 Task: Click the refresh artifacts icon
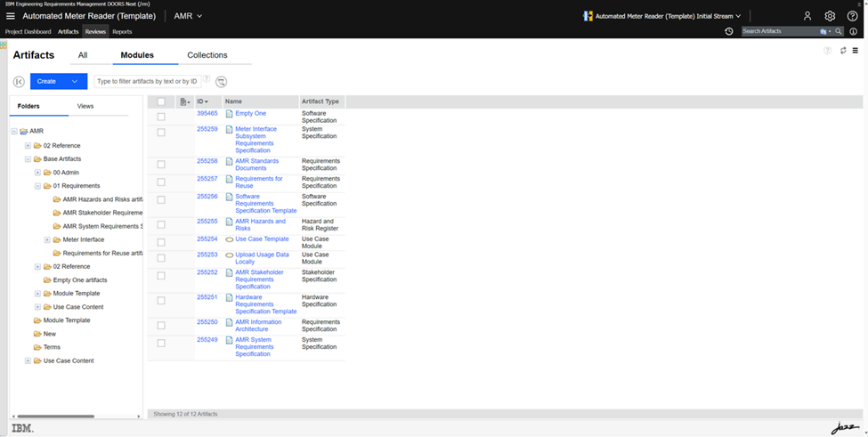(x=843, y=51)
